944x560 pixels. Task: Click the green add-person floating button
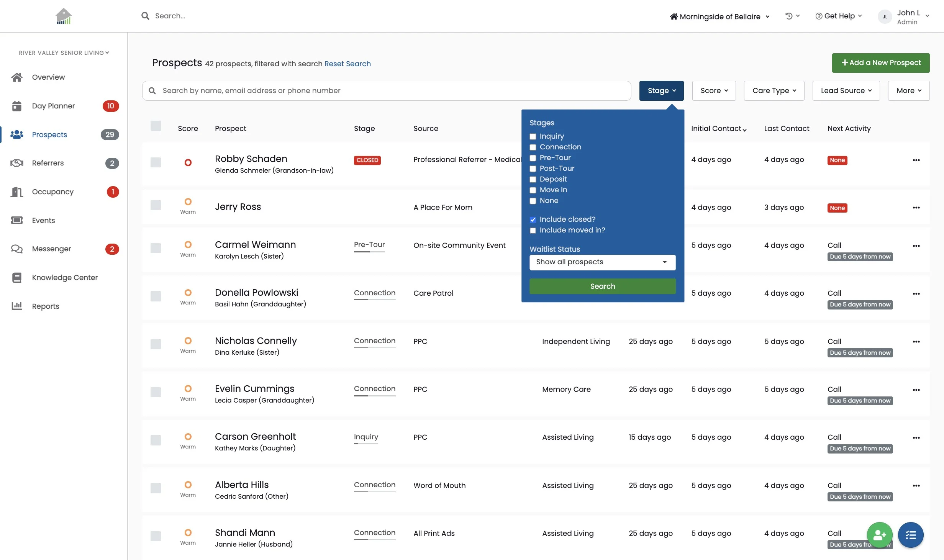[x=880, y=535]
